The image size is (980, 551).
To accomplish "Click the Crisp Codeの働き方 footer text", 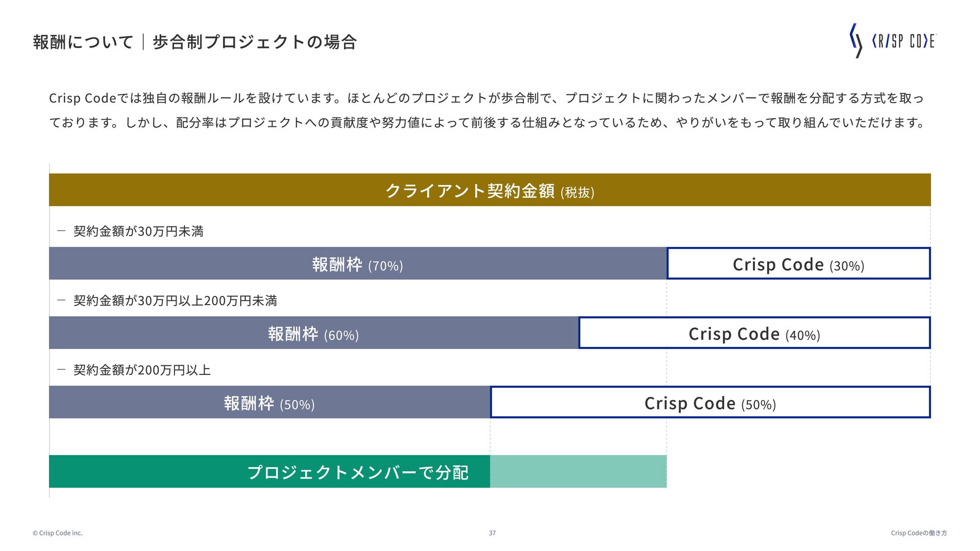I will click(x=919, y=533).
